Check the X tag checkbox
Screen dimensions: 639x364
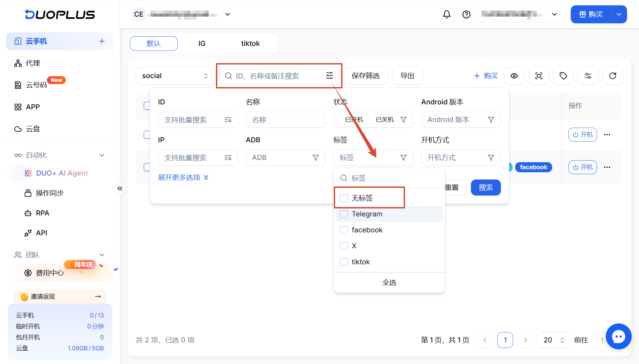pyautogui.click(x=344, y=246)
